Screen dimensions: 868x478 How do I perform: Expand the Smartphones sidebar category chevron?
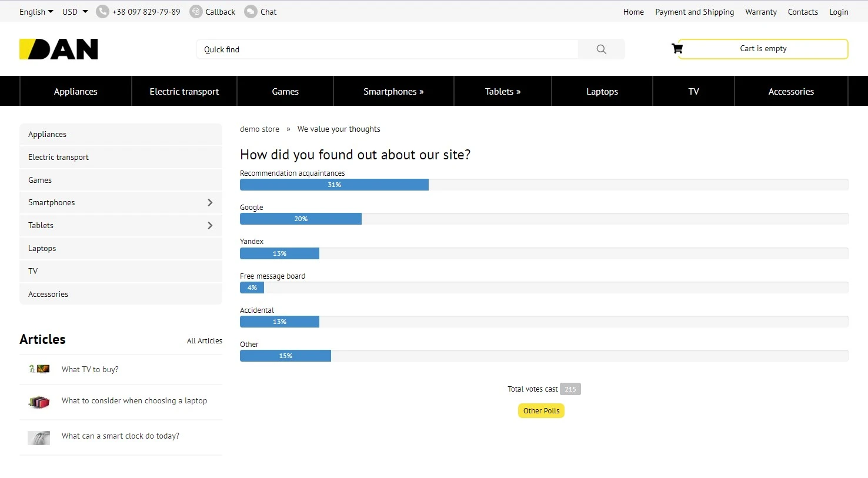coord(210,202)
